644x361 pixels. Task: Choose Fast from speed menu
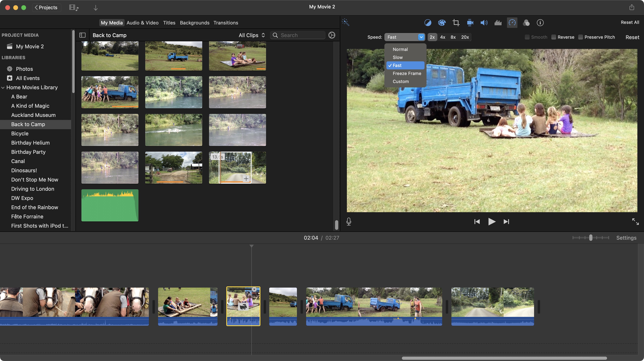[405, 65]
